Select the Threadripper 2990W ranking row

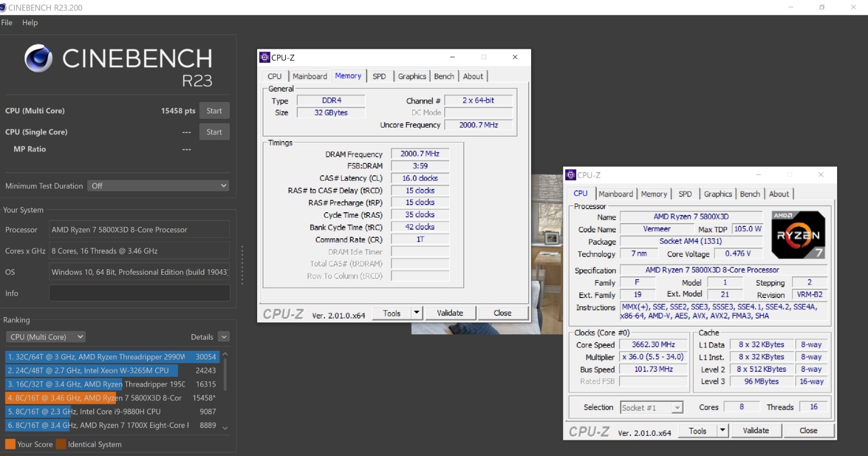point(112,357)
